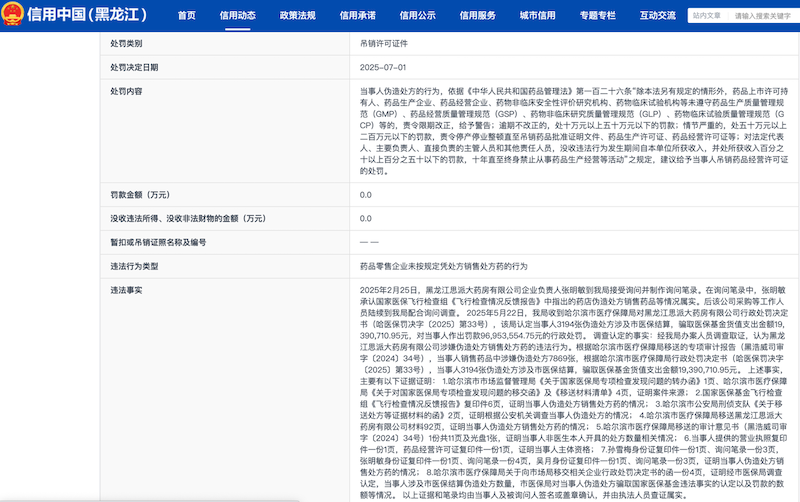
Task: Click the 处罚内容 paragraph citing 药品管理法
Action: (x=573, y=131)
